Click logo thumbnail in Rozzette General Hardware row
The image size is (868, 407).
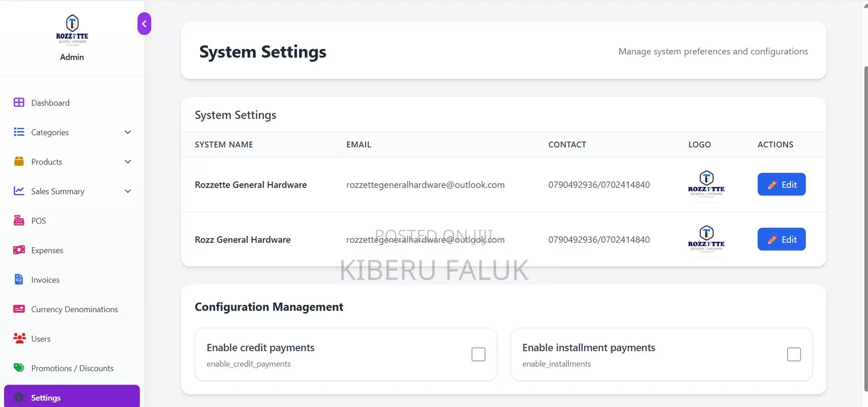[x=706, y=184]
